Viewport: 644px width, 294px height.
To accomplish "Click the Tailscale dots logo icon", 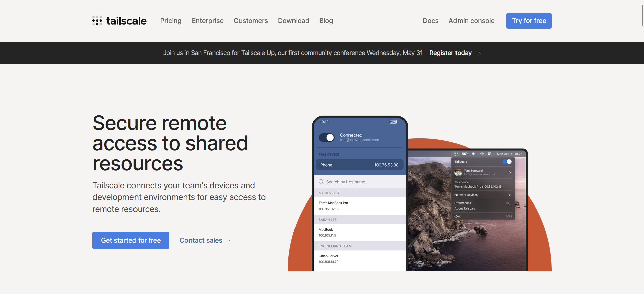I will 97,21.
